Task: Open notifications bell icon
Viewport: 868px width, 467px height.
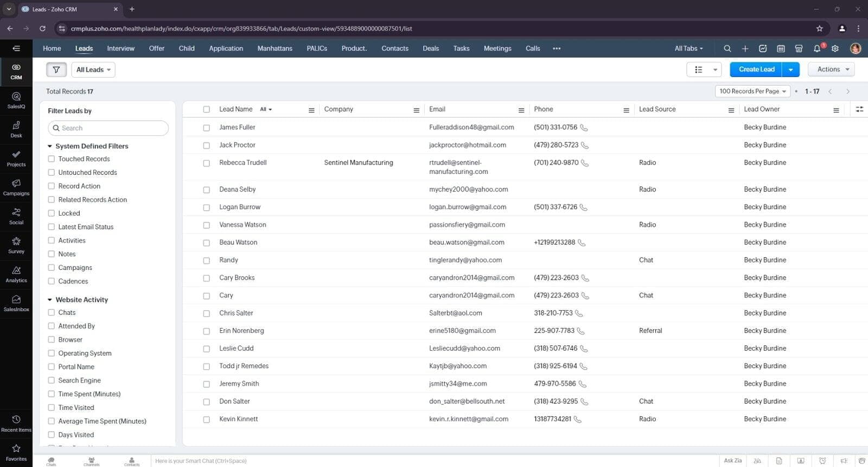Action: [x=817, y=48]
